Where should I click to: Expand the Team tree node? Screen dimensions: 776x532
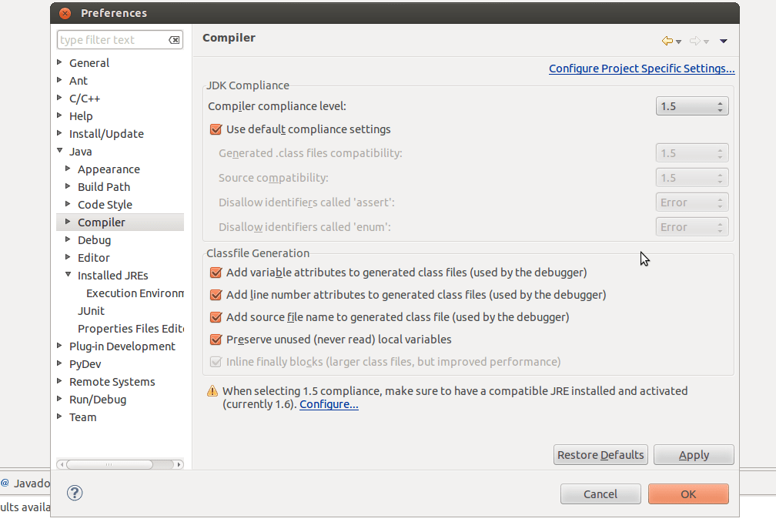coord(59,417)
